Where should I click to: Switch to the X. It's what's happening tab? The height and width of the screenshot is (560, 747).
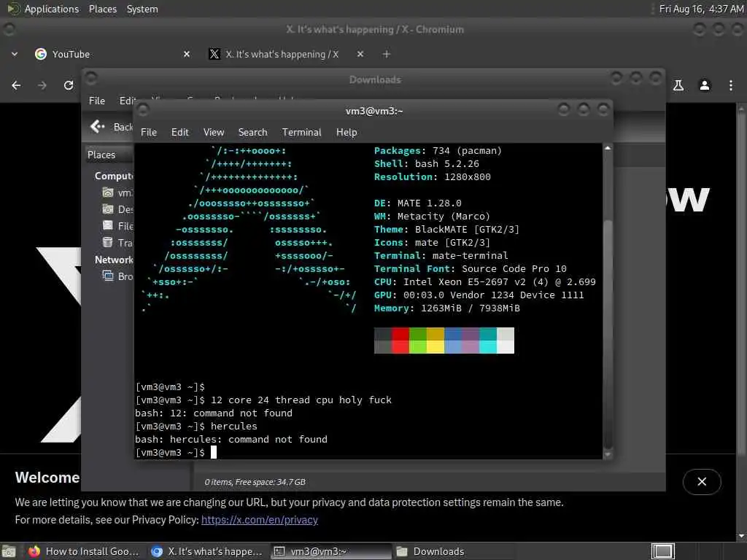282,54
